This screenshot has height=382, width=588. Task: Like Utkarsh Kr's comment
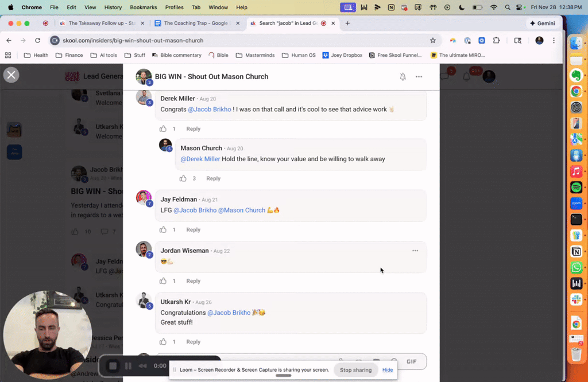[x=163, y=341]
